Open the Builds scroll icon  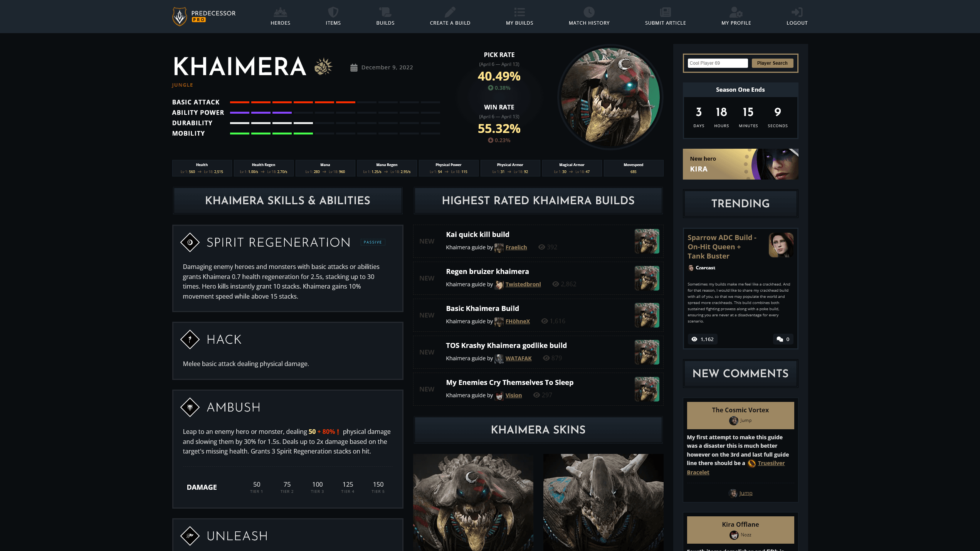pyautogui.click(x=385, y=12)
